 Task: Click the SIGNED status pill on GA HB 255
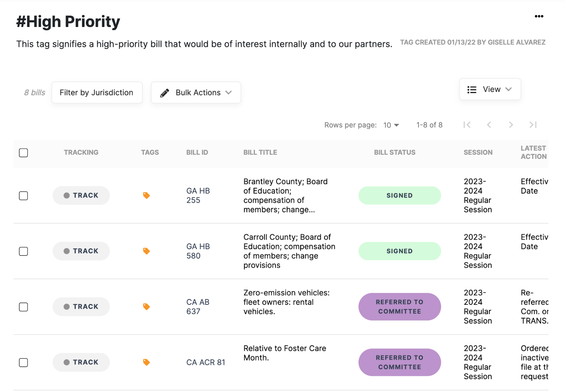[399, 195]
